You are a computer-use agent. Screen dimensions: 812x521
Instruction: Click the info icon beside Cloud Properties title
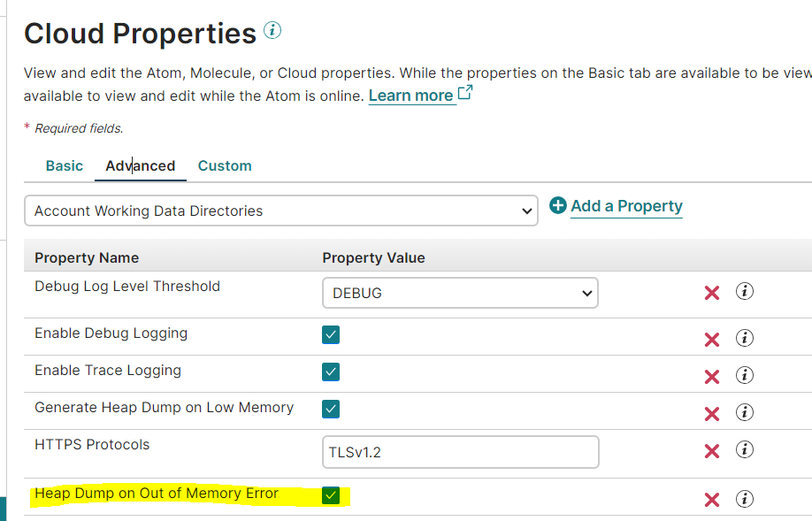pyautogui.click(x=272, y=31)
